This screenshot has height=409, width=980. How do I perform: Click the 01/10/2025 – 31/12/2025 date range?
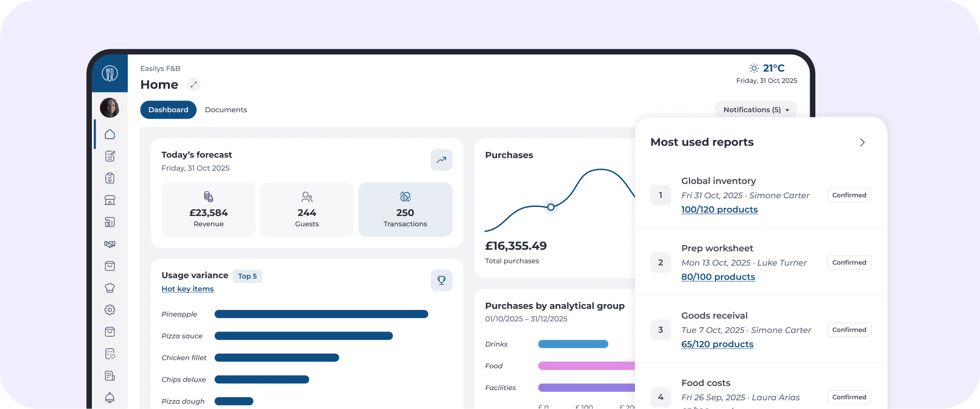(x=526, y=319)
